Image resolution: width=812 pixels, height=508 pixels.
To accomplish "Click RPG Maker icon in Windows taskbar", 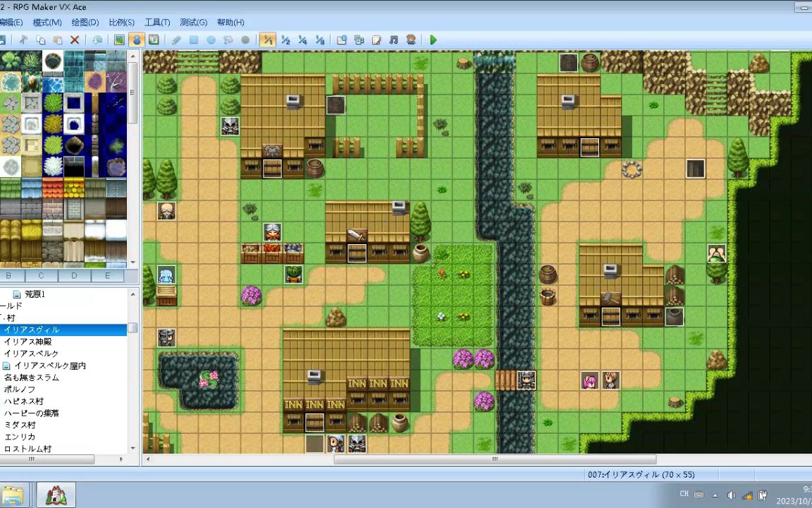I will [x=56, y=495].
